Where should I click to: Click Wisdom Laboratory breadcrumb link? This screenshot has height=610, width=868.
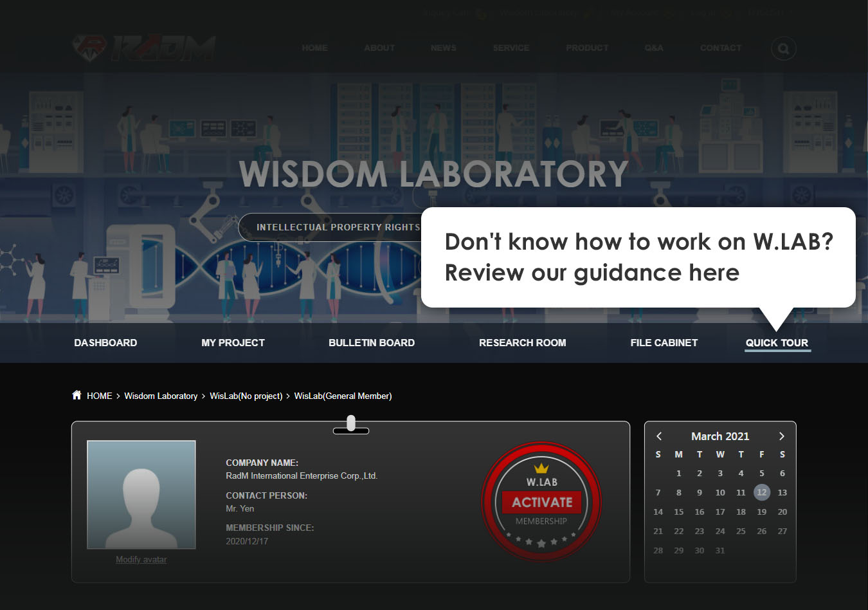pyautogui.click(x=161, y=396)
